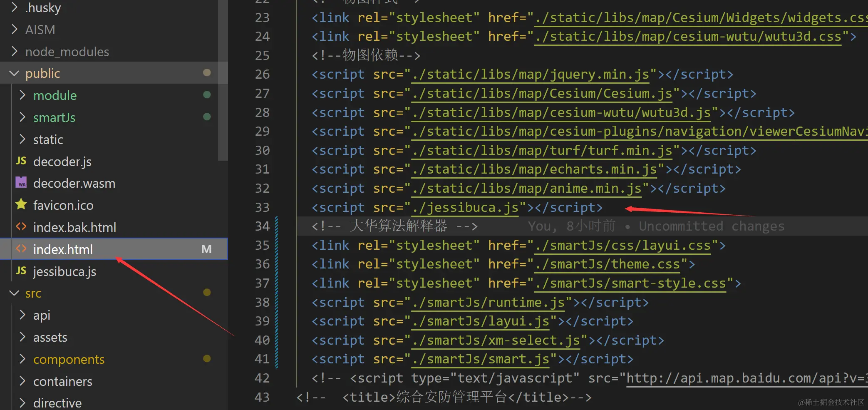Open decoder.wasm file
868x410 pixels.
pos(74,183)
